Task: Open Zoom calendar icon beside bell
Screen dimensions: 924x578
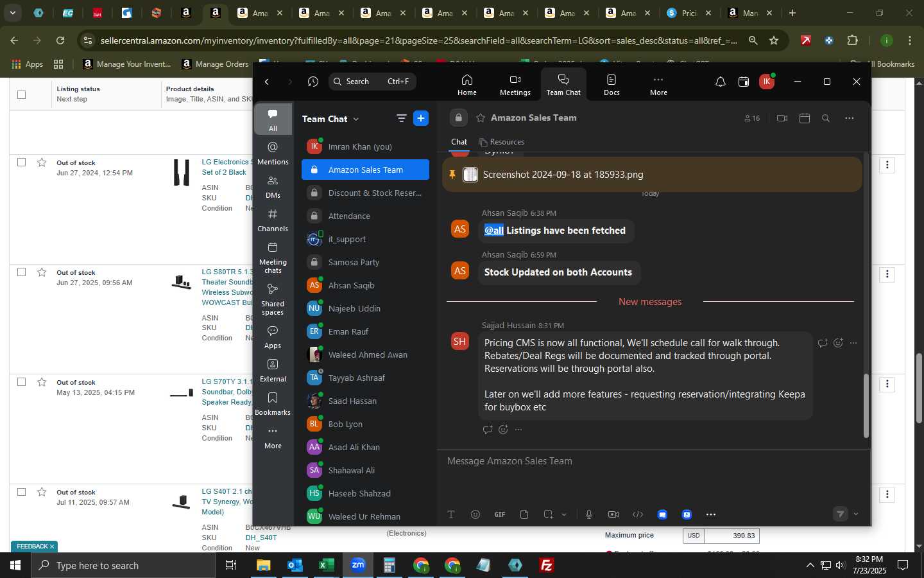Action: [743, 82]
